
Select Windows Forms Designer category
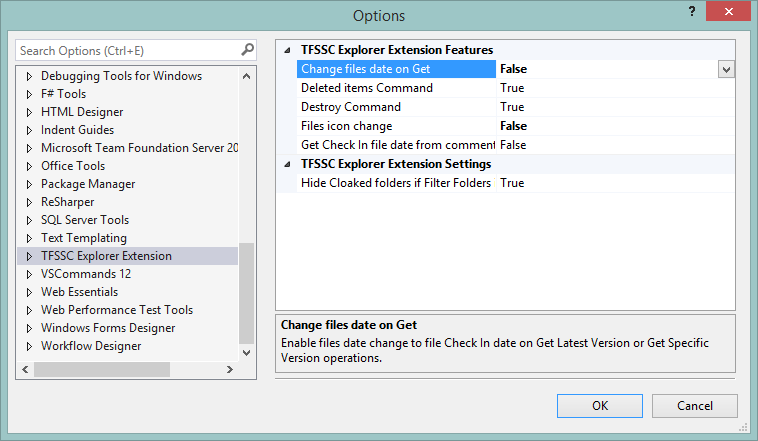(x=108, y=328)
